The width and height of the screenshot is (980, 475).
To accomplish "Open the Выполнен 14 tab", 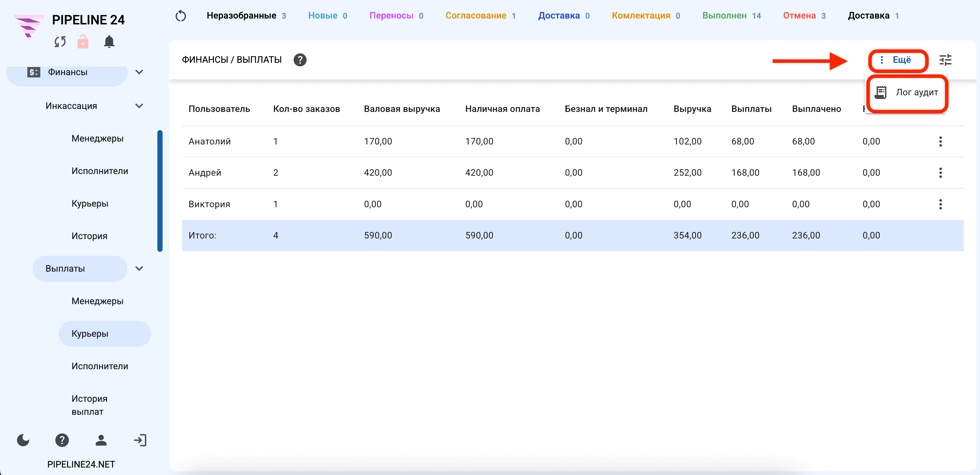I will click(x=731, y=16).
